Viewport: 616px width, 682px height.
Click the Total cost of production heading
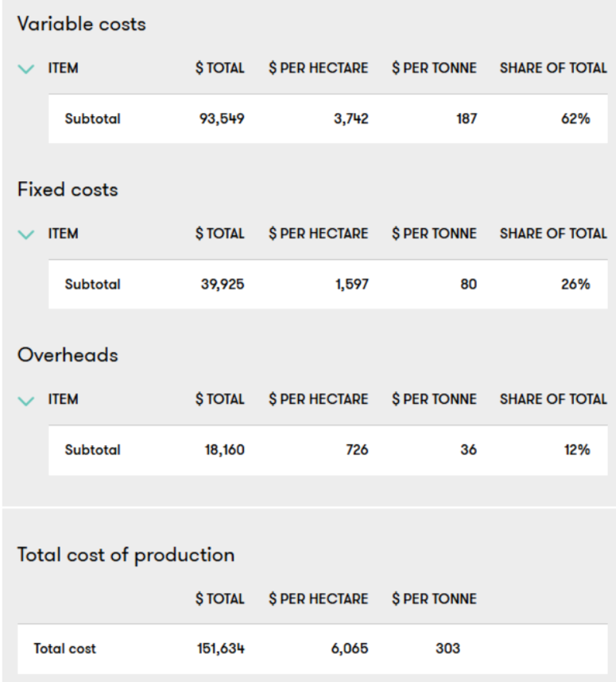point(126,556)
